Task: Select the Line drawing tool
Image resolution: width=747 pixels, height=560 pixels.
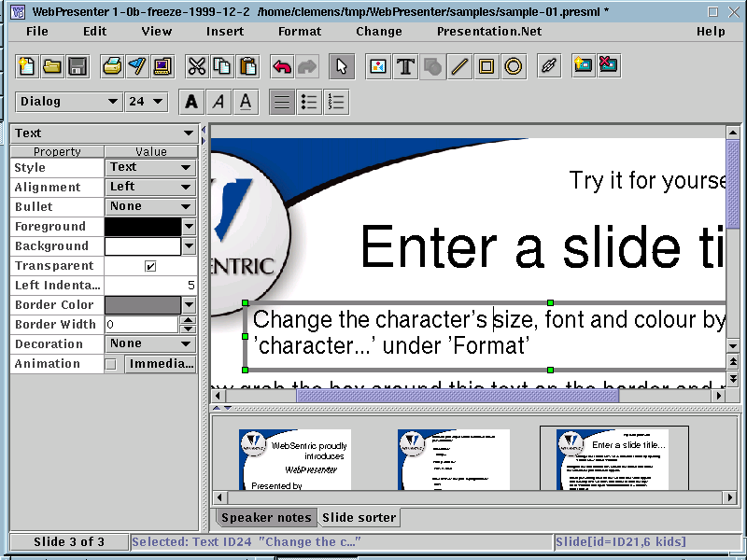Action: click(459, 66)
